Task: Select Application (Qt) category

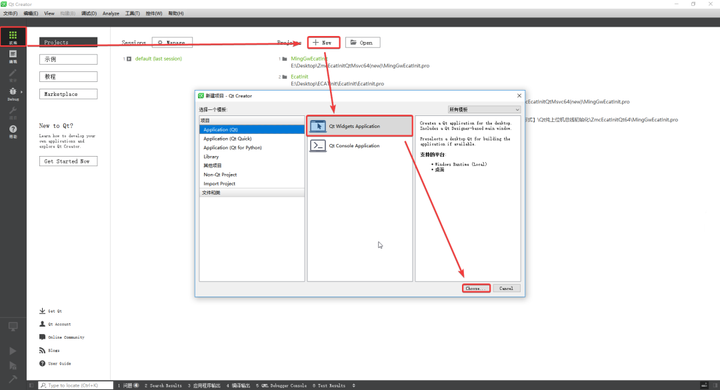Action: tap(252, 130)
